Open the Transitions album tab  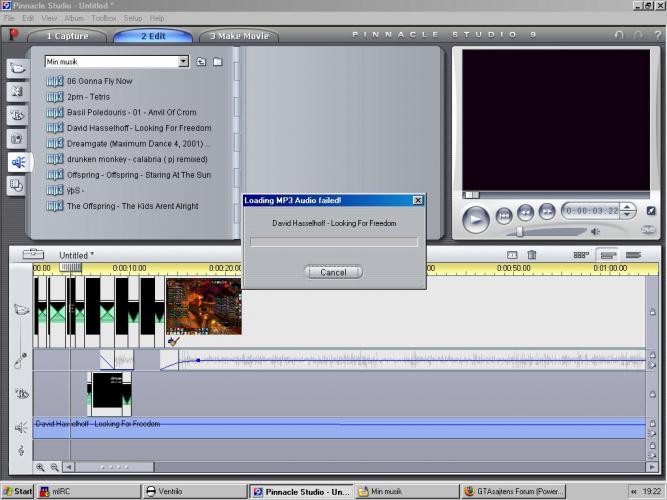[x=17, y=91]
